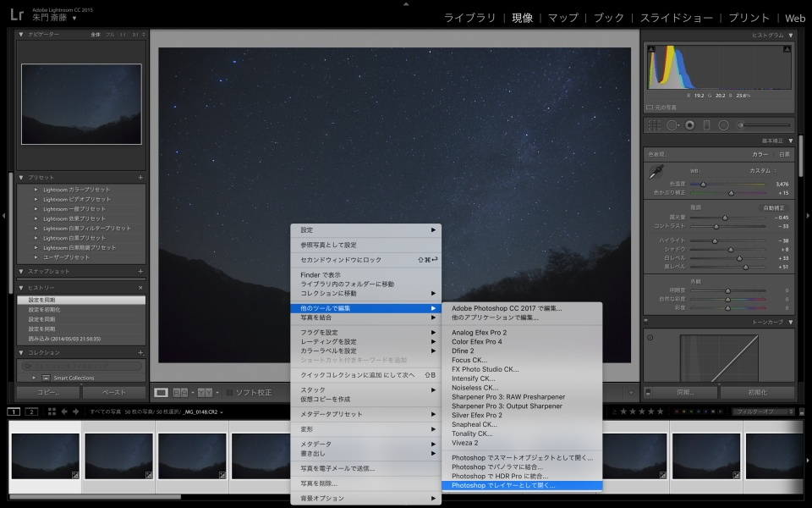Open the フィルターオフ filter dropdown
Screen dimensions: 812x508
tap(763, 411)
